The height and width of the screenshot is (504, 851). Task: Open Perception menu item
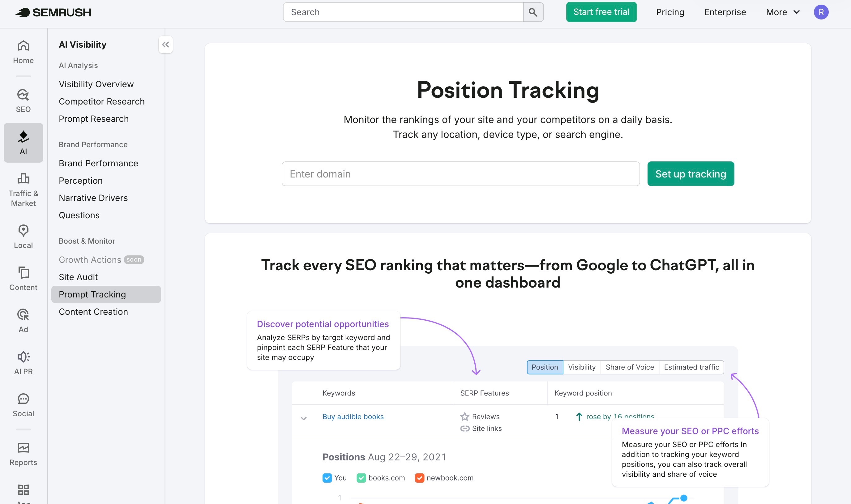pyautogui.click(x=80, y=180)
